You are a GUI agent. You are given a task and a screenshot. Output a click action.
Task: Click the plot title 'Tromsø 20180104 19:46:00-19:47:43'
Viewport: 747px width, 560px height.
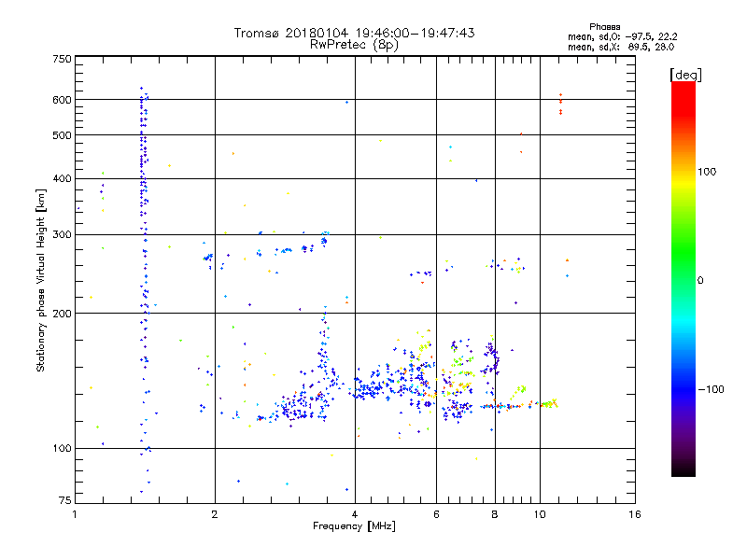(355, 33)
